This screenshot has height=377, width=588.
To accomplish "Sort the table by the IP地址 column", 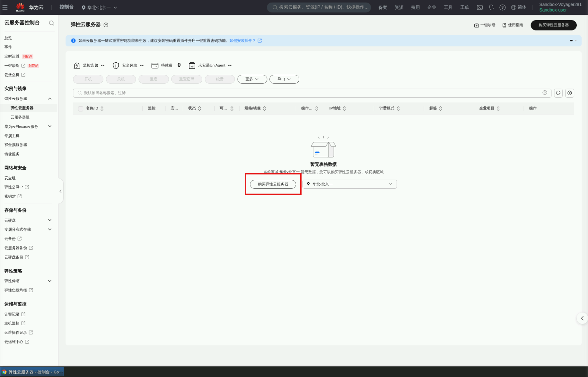I will [x=344, y=109].
